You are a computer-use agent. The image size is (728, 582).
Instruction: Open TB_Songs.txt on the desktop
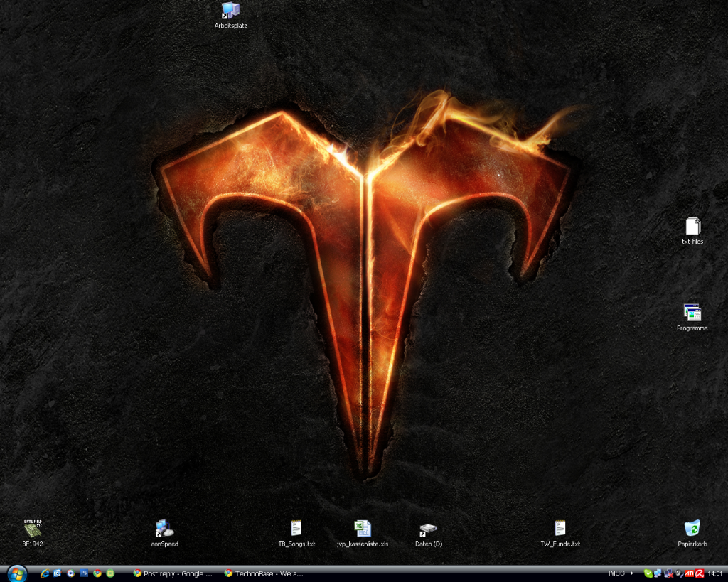[296, 529]
